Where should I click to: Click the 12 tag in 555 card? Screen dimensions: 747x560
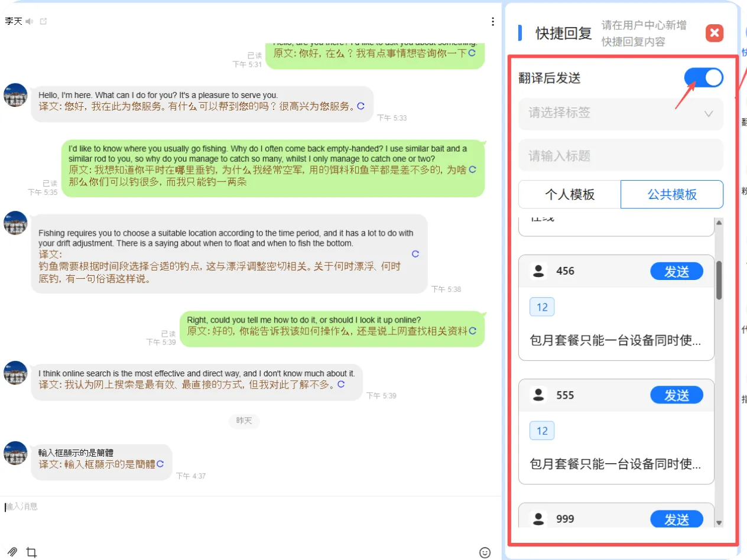click(542, 431)
